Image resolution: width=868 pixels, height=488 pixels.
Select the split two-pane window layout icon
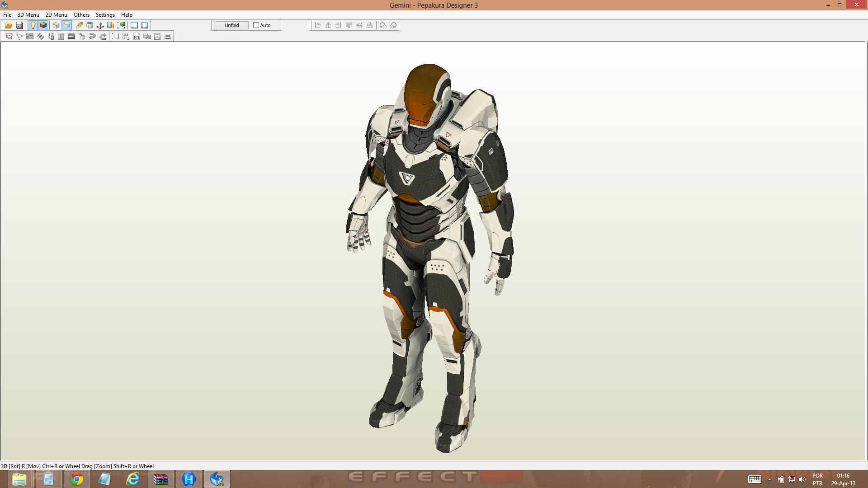point(134,25)
